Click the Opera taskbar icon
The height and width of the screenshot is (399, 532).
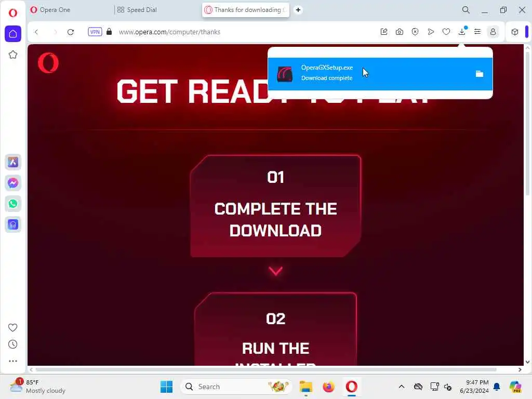(x=352, y=387)
